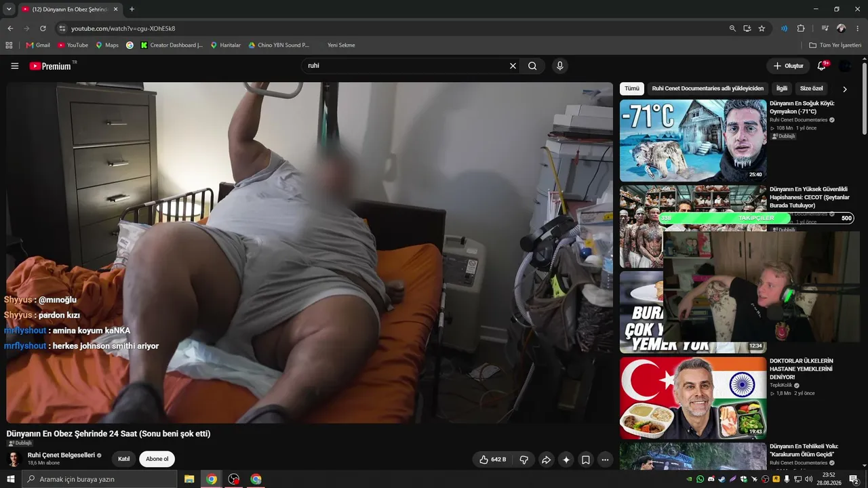
Task: Select the Size özel filter chip
Action: pos(812,89)
